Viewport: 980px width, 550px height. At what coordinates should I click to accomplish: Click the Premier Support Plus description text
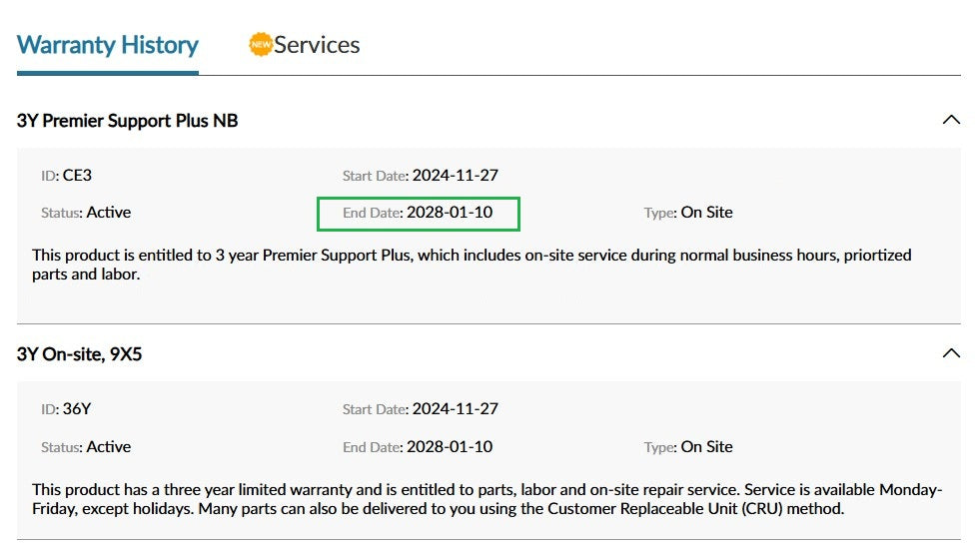(x=472, y=265)
